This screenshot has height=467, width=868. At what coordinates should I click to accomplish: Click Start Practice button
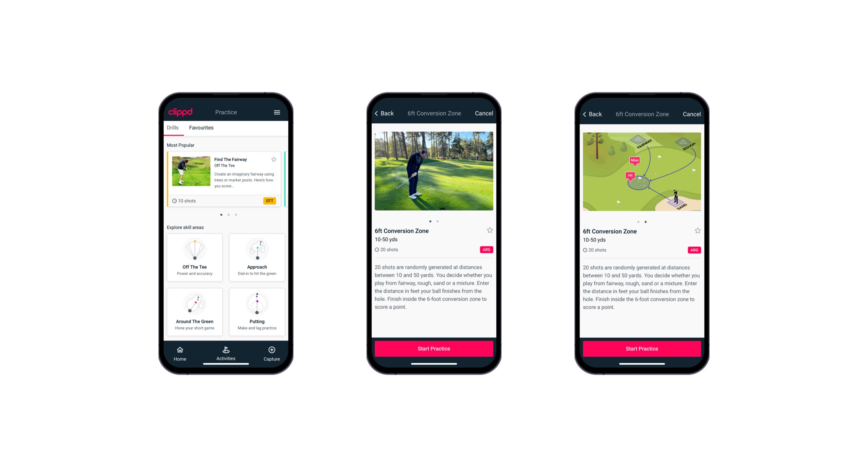pyautogui.click(x=434, y=349)
